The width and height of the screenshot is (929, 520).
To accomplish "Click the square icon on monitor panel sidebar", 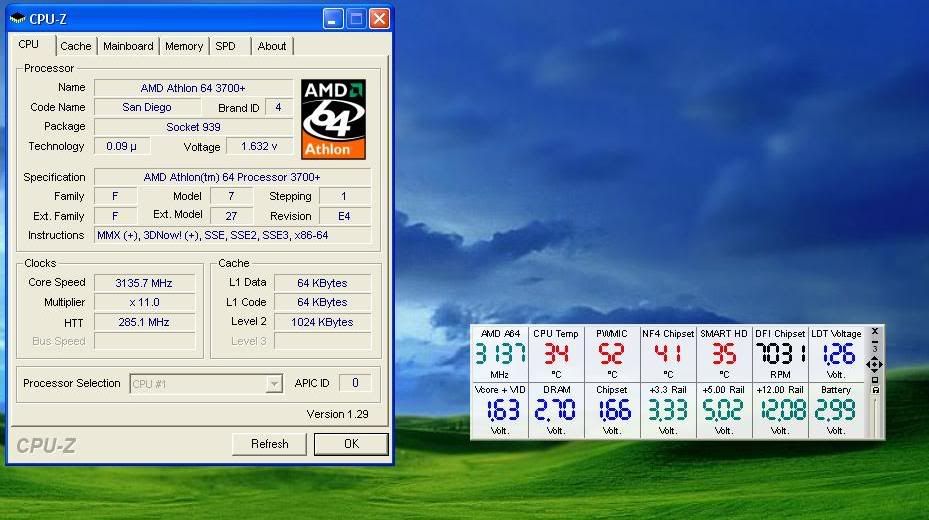I will pos(874,380).
